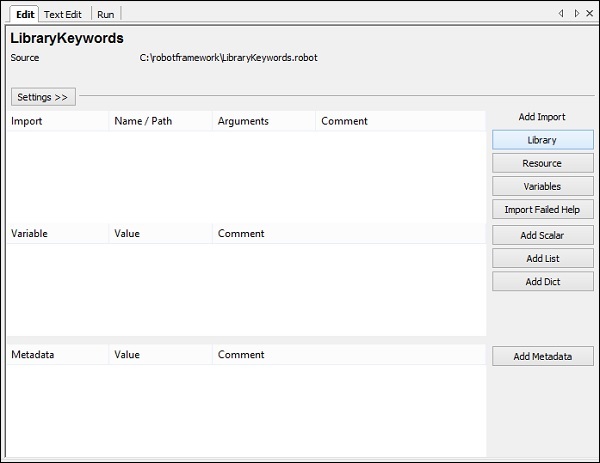Add a Resource import
Screen dimensions: 600x463
coord(542,163)
